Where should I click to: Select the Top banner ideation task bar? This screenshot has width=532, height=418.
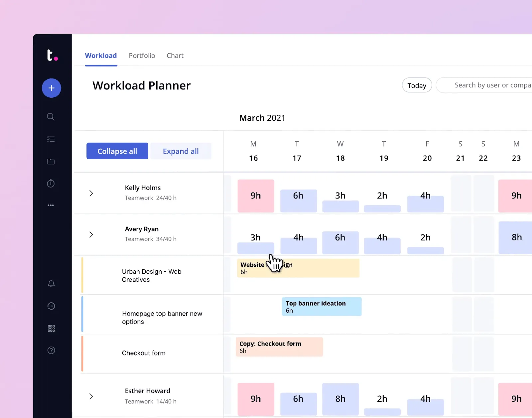(322, 307)
